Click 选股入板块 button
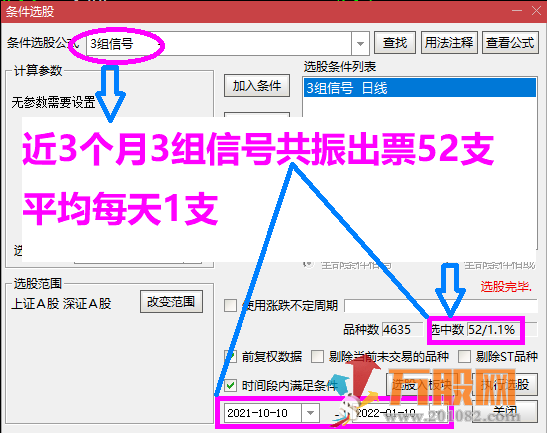The width and height of the screenshot is (547, 433). click(x=421, y=385)
